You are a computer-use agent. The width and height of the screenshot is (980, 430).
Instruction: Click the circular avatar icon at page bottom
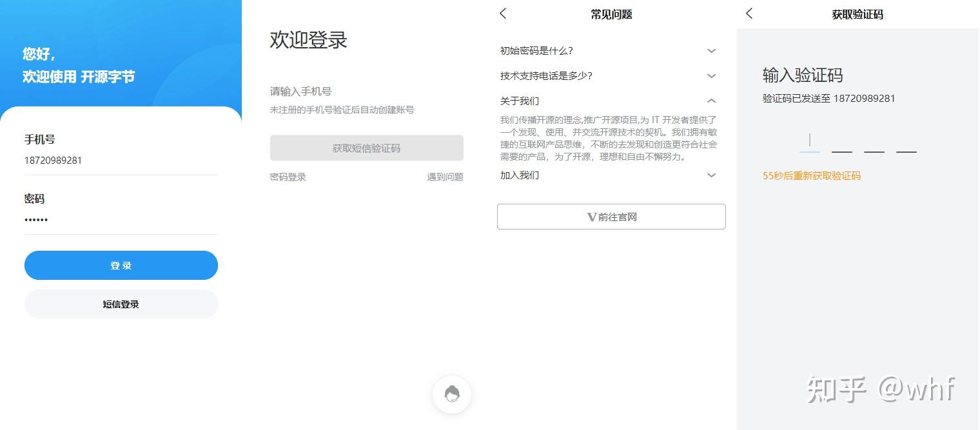[x=451, y=394]
